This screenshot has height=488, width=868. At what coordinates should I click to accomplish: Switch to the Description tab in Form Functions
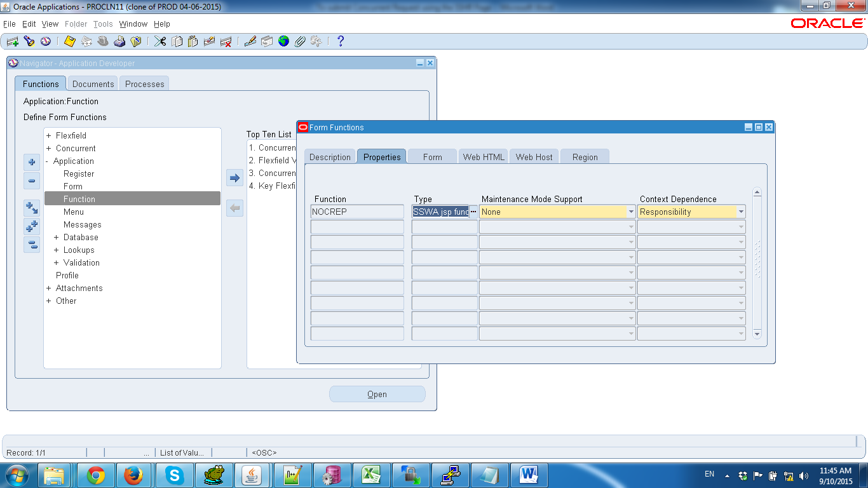tap(330, 157)
